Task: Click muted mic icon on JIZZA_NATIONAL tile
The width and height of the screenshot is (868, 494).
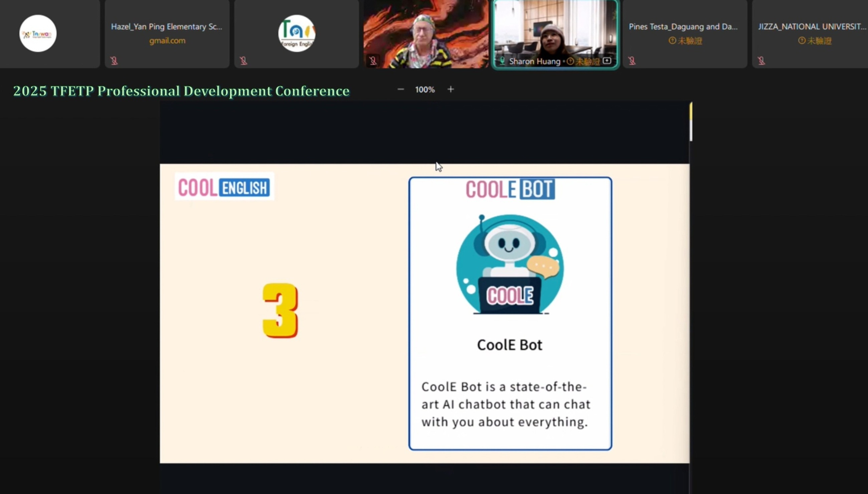Action: pyautogui.click(x=762, y=61)
